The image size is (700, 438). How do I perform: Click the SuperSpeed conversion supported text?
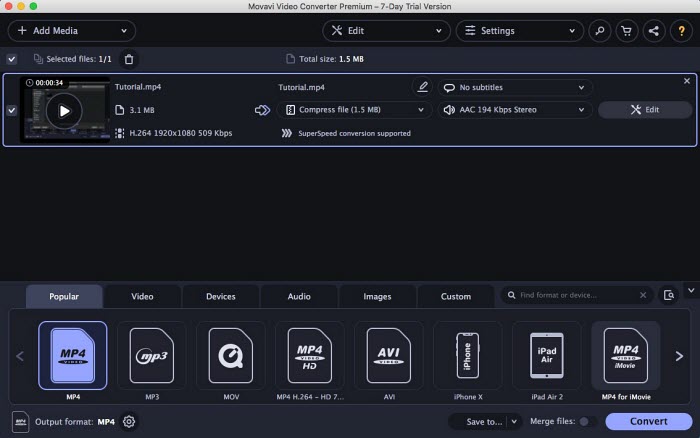coord(354,133)
